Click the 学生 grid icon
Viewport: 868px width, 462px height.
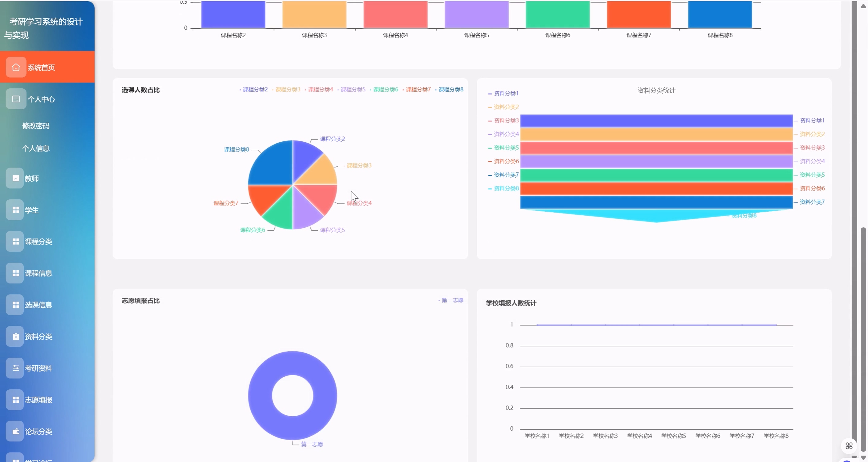(16, 210)
